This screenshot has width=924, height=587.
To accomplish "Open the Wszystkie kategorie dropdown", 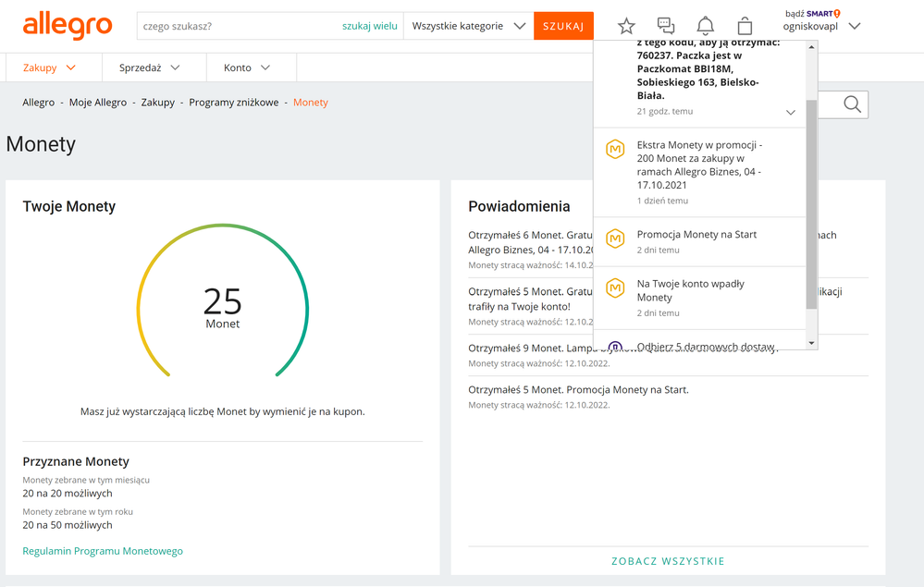I will (469, 26).
